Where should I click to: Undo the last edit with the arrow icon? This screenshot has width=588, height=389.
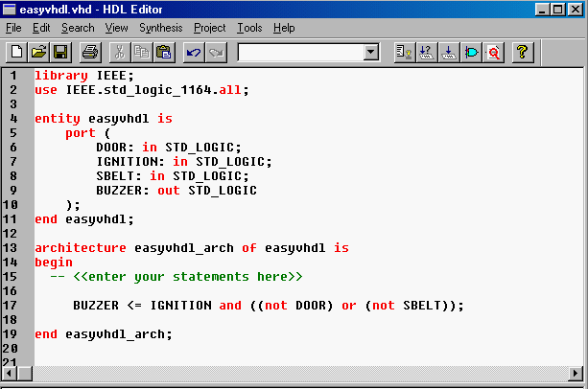point(194,51)
